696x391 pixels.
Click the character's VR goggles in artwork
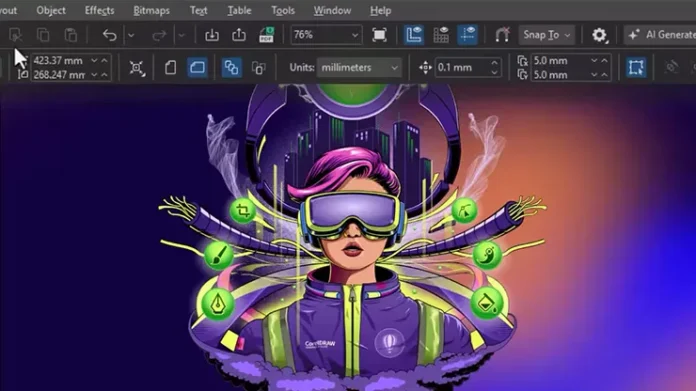click(x=352, y=214)
